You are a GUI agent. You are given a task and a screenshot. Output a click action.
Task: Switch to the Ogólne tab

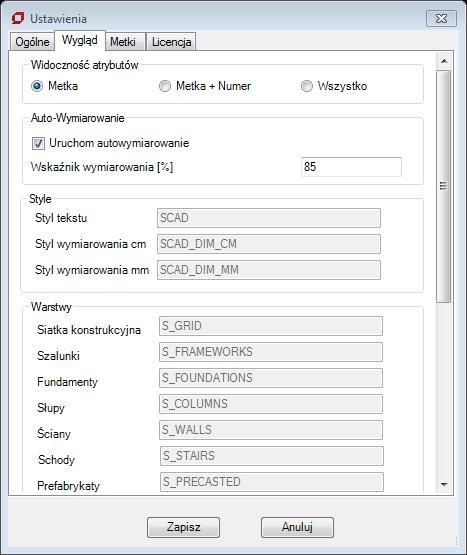32,42
